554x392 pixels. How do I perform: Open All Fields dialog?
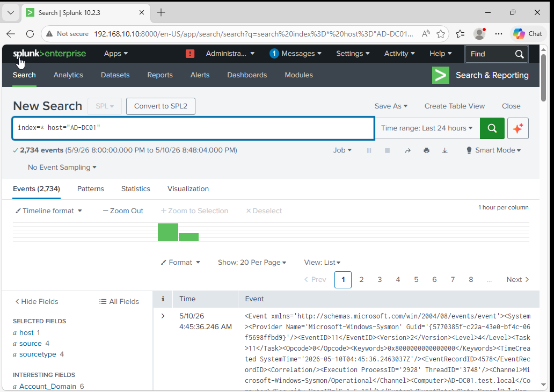pyautogui.click(x=119, y=302)
